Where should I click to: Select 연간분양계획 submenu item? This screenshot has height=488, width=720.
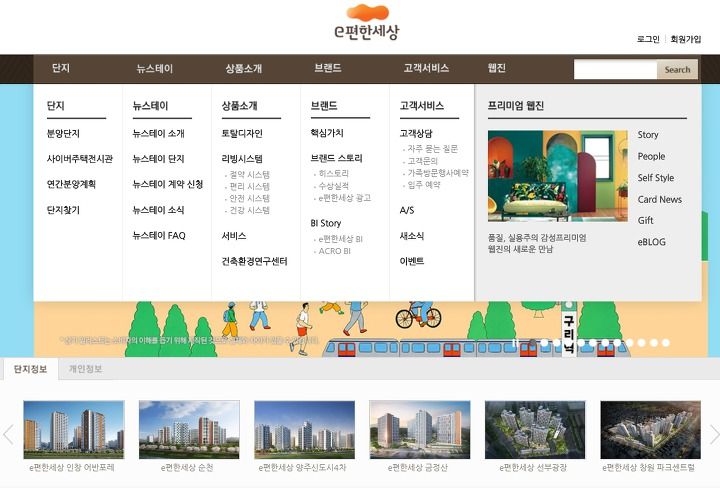[71, 184]
